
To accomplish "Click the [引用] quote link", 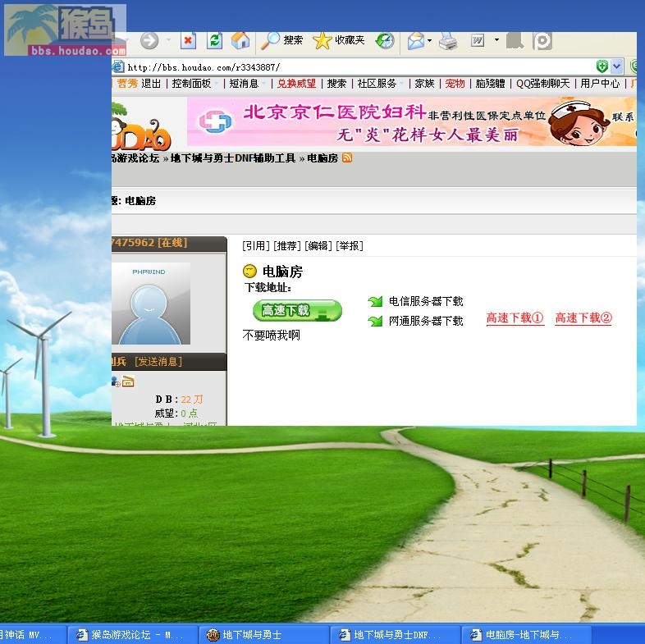I will 256,246.
